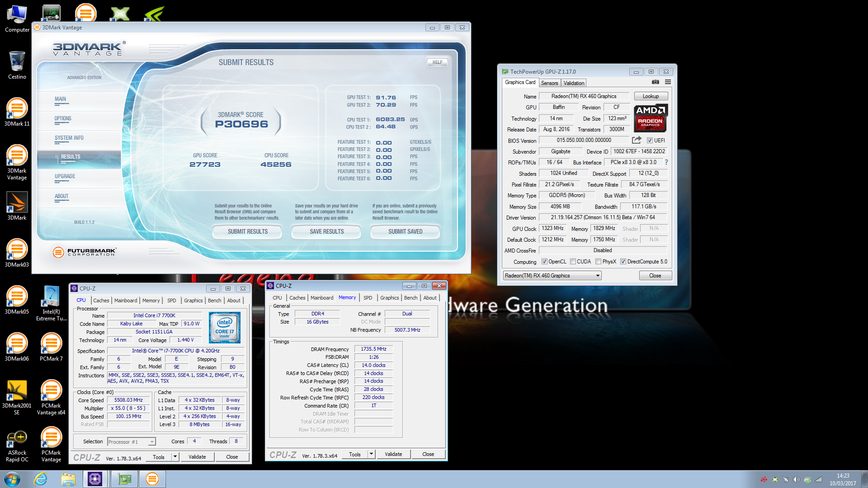This screenshot has height=488, width=868.
Task: Expand Tools dropdown arrow in left CPU-Z
Action: [175, 457]
